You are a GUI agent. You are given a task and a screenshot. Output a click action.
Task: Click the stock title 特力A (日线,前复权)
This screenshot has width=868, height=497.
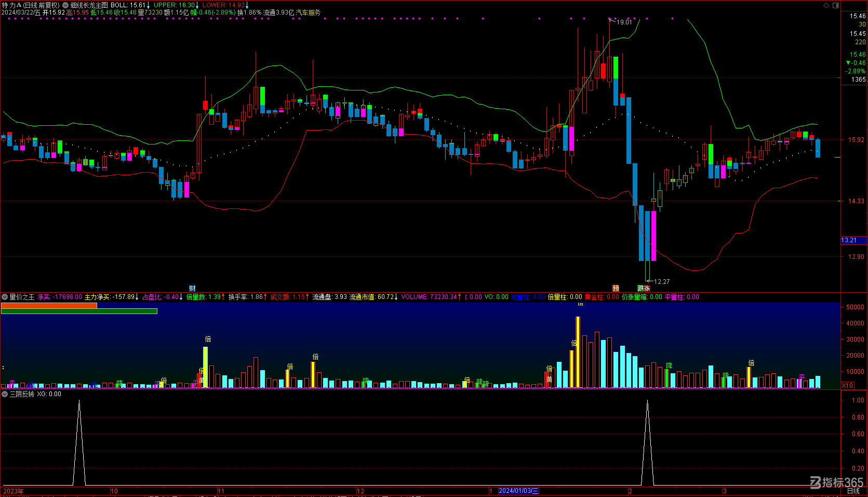click(31, 5)
